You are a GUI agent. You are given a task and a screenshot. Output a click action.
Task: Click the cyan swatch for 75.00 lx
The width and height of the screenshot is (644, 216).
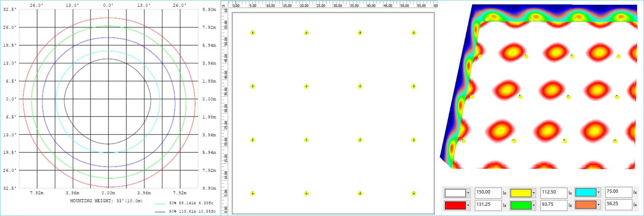pos(586,192)
